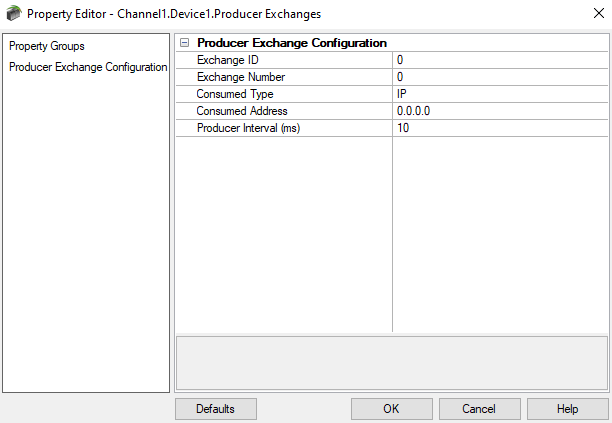
Task: Select the Producer Interval (ms) property label
Action: coord(249,128)
